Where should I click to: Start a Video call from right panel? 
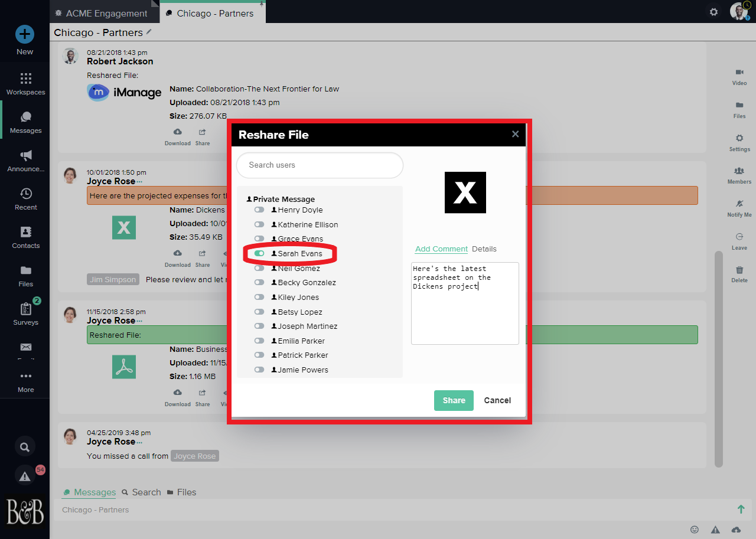(x=739, y=72)
